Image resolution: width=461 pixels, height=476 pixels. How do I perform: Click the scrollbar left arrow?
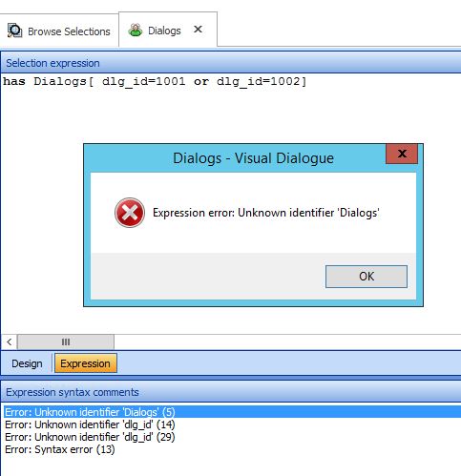[x=10, y=342]
